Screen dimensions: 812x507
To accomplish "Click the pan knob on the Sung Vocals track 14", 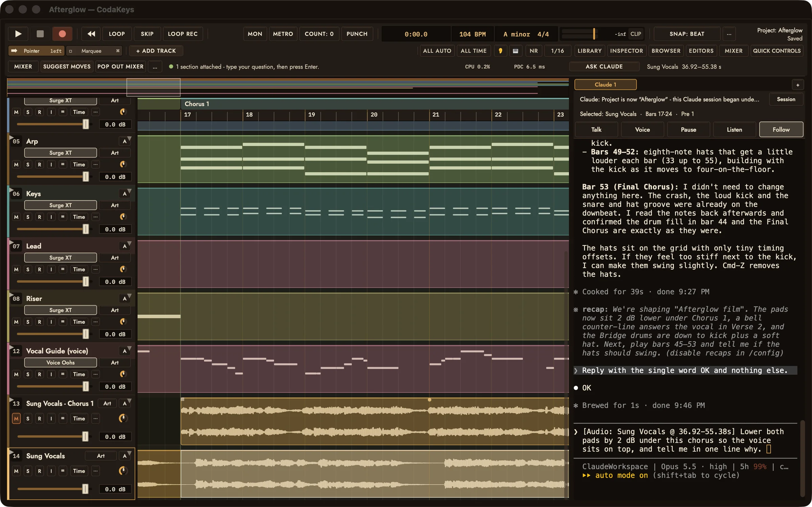I will coord(122,471).
